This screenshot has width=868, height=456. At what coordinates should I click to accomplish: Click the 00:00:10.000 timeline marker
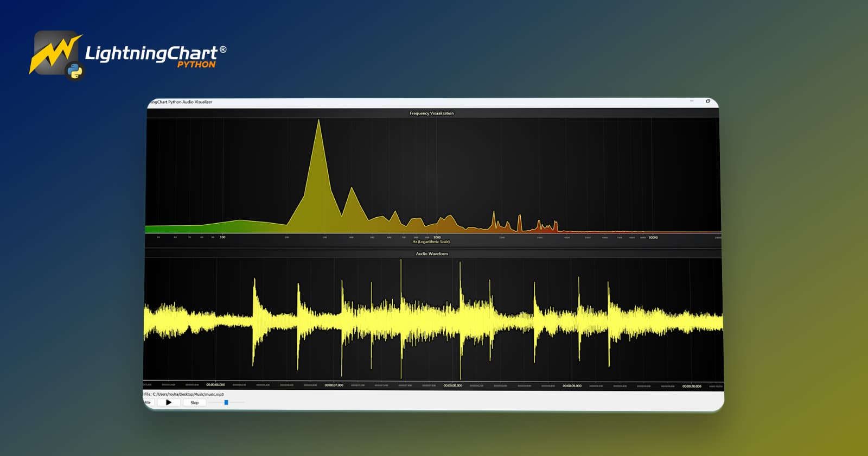coord(692,387)
